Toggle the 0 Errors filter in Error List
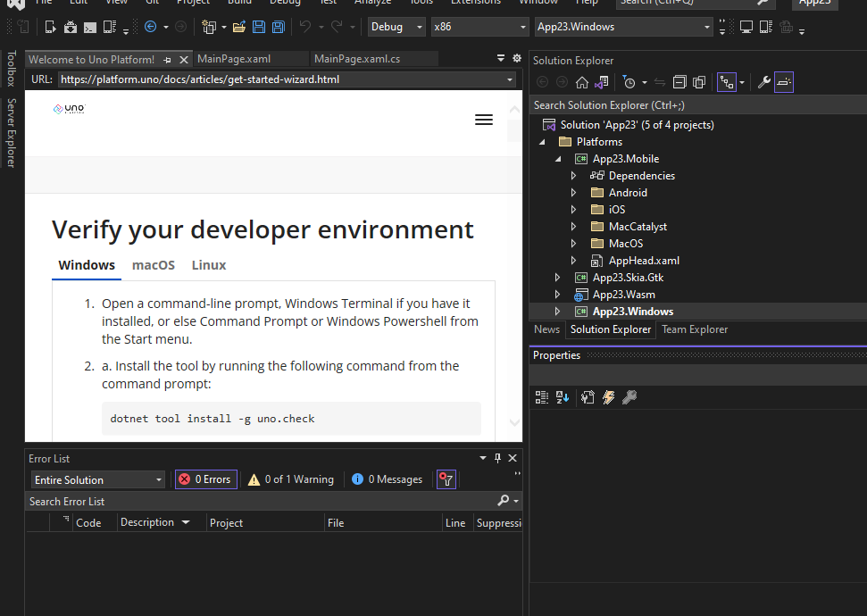This screenshot has height=616, width=867. tap(205, 479)
